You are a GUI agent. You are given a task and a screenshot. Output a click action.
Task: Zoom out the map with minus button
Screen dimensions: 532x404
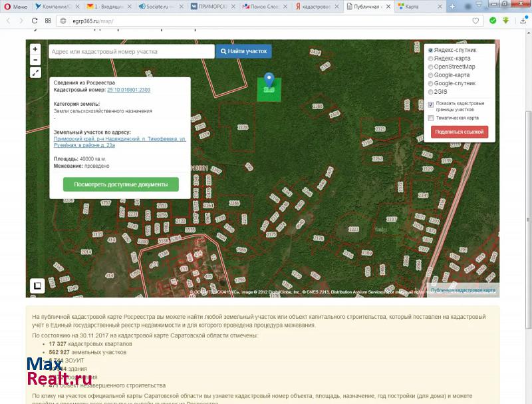click(35, 60)
